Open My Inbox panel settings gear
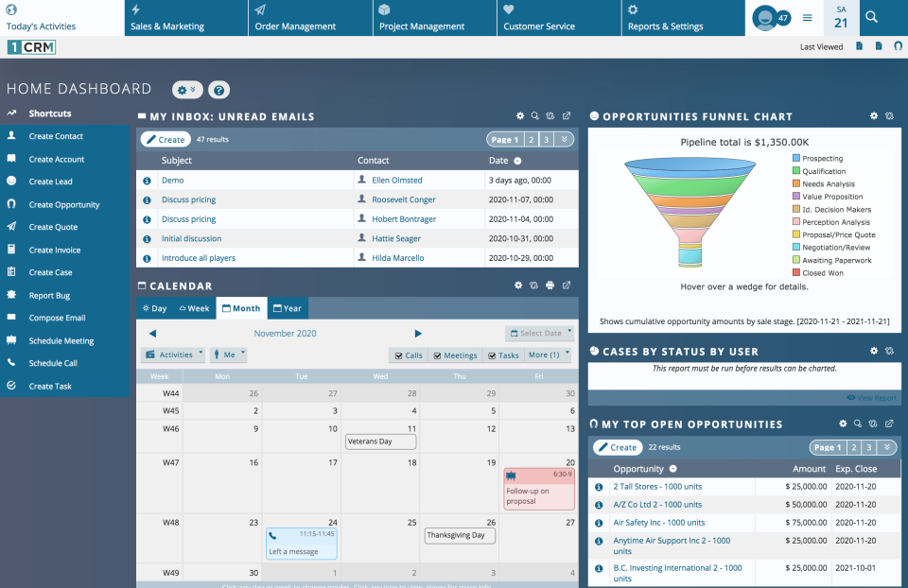The image size is (908, 588). coord(519,115)
